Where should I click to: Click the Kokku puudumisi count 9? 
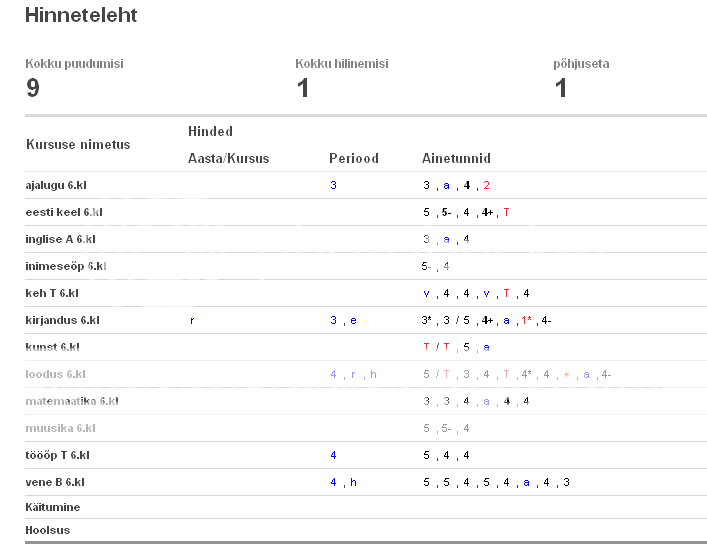click(x=32, y=87)
